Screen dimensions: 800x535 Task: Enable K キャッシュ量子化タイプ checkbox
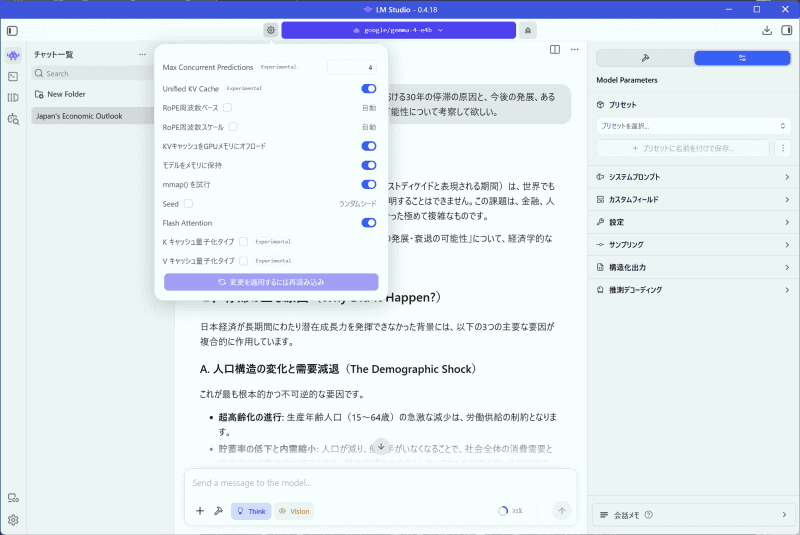click(x=243, y=242)
